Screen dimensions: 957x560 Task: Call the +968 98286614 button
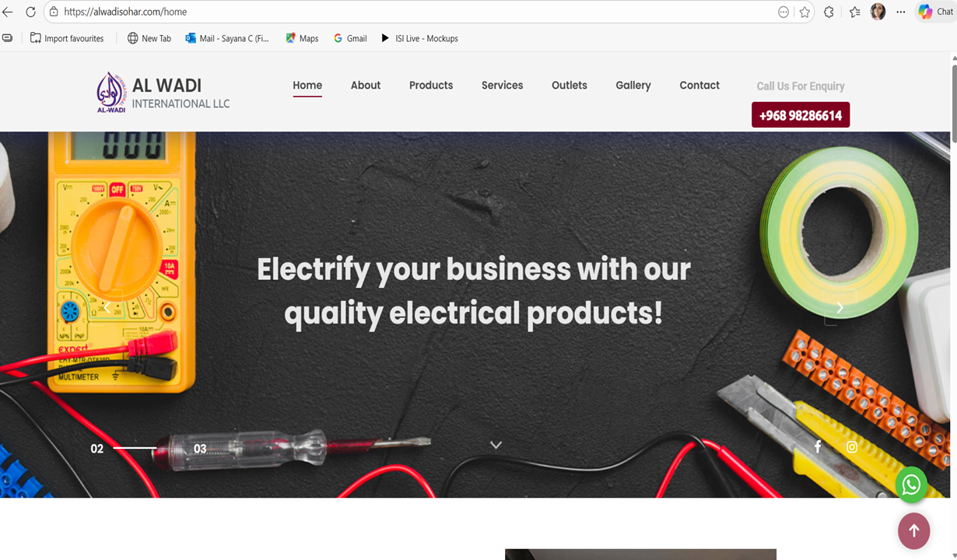[x=801, y=115]
